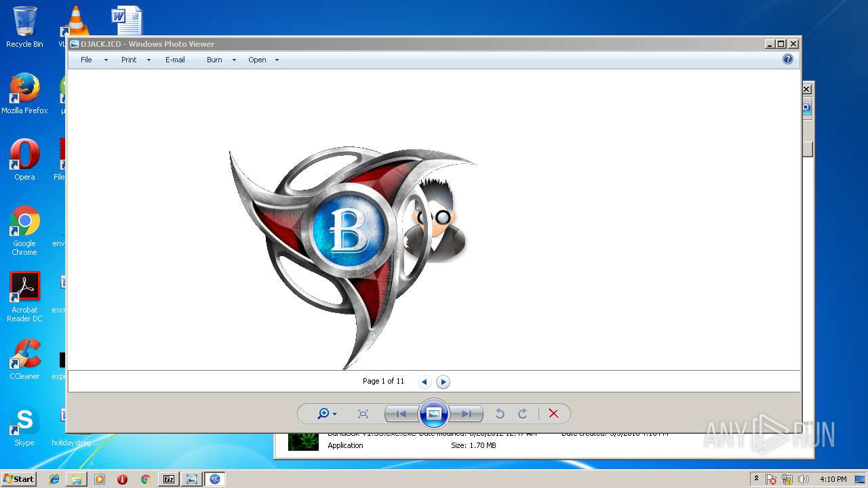Open the zoom magnifier control

(327, 413)
